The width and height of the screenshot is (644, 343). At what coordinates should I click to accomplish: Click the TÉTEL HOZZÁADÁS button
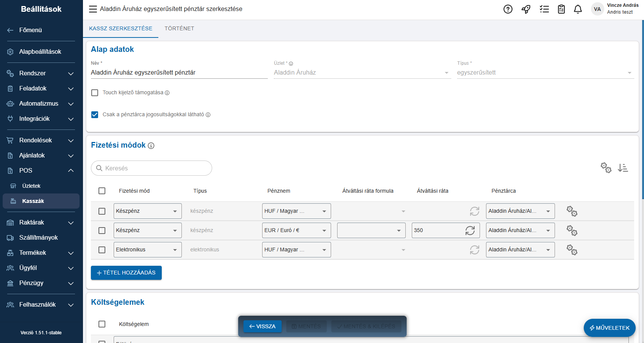coord(126,273)
